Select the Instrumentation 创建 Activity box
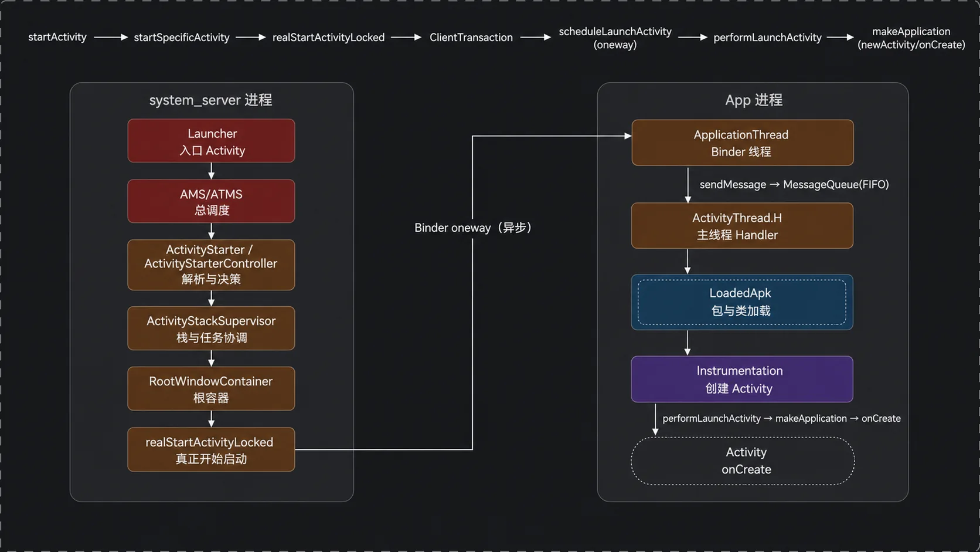980x552 pixels. pos(742,379)
